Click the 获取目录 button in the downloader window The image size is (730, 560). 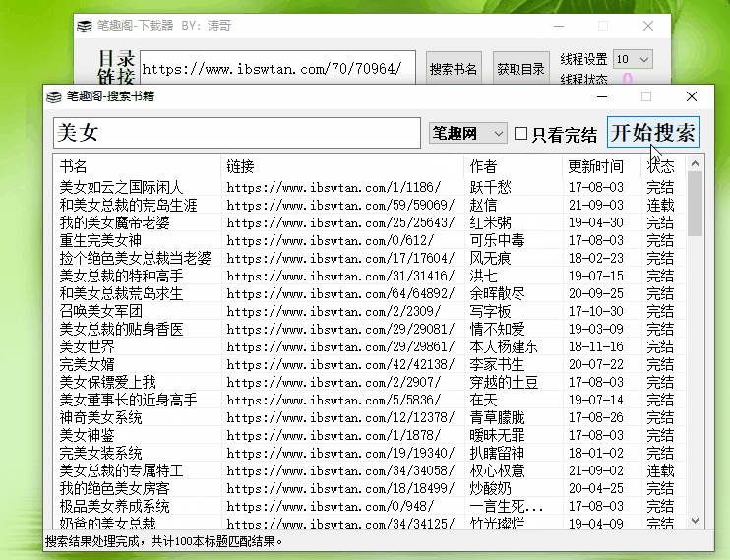[520, 69]
